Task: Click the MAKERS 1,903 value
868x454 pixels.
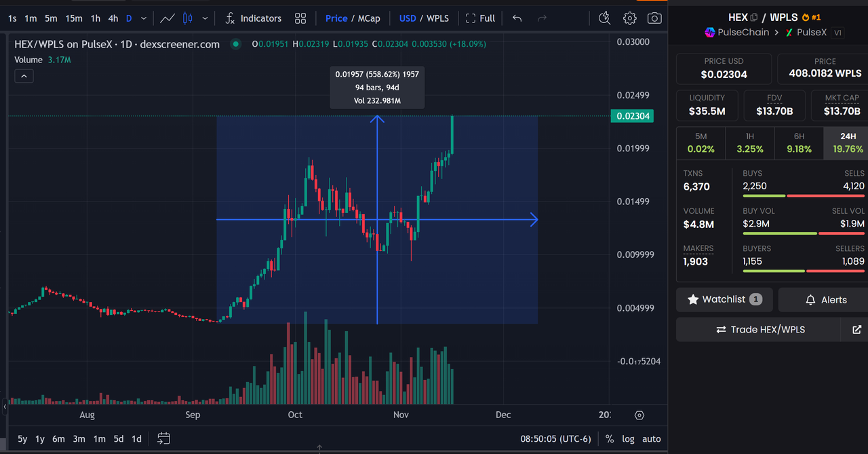Action: [696, 261]
